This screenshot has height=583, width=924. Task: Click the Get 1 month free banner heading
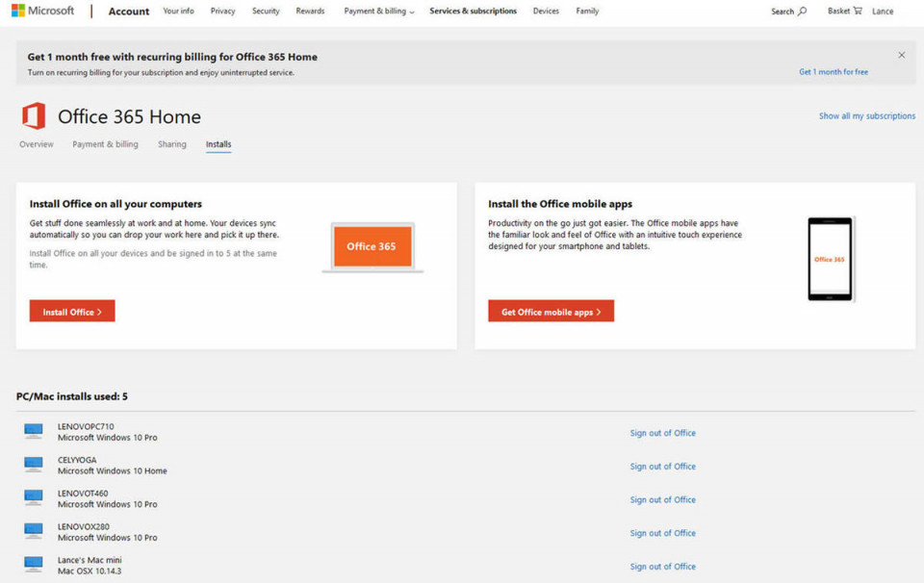[x=172, y=57]
